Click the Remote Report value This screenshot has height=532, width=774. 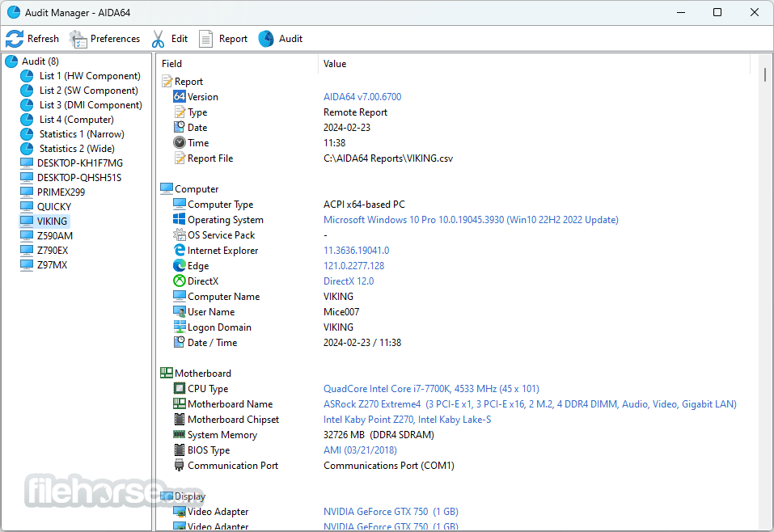click(x=355, y=112)
